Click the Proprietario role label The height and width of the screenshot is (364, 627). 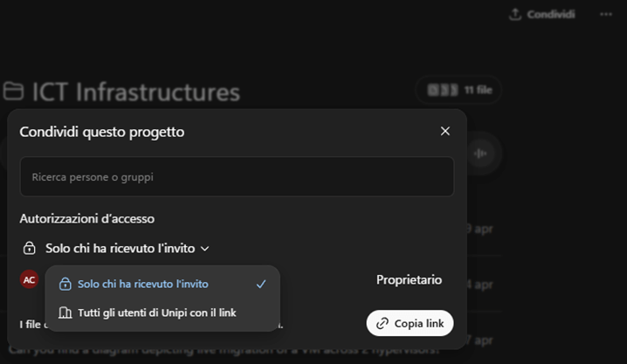click(409, 279)
